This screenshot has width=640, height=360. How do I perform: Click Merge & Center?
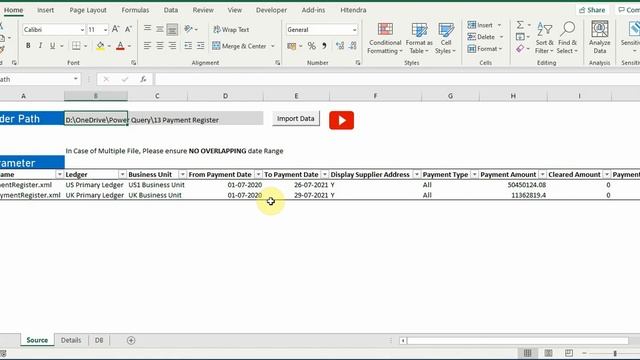(239, 46)
